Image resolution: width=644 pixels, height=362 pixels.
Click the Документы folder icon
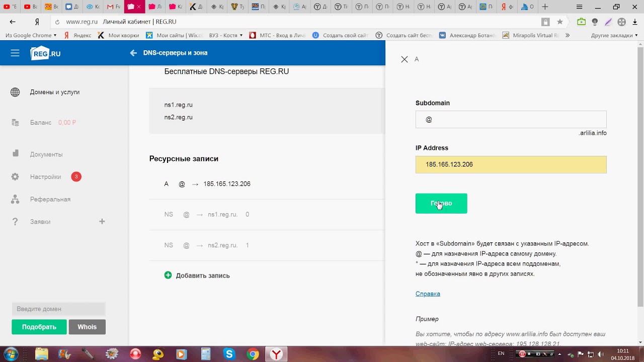(15, 154)
